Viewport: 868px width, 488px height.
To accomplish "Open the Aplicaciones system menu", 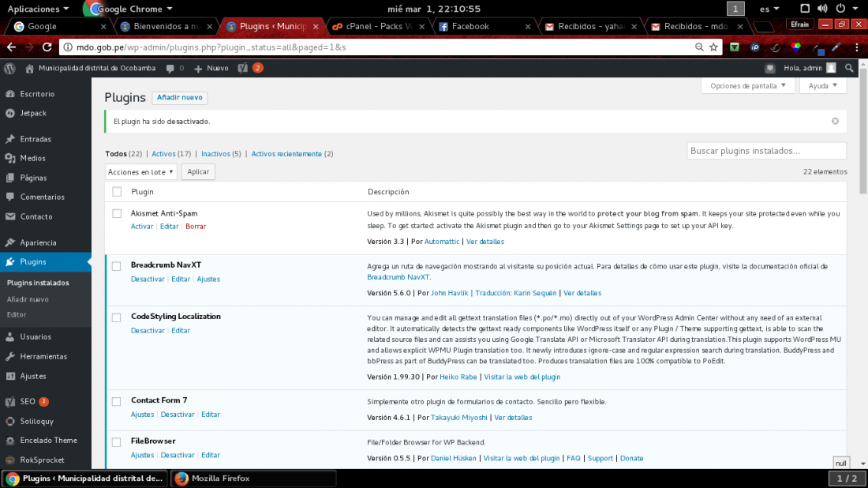I will click(38, 9).
